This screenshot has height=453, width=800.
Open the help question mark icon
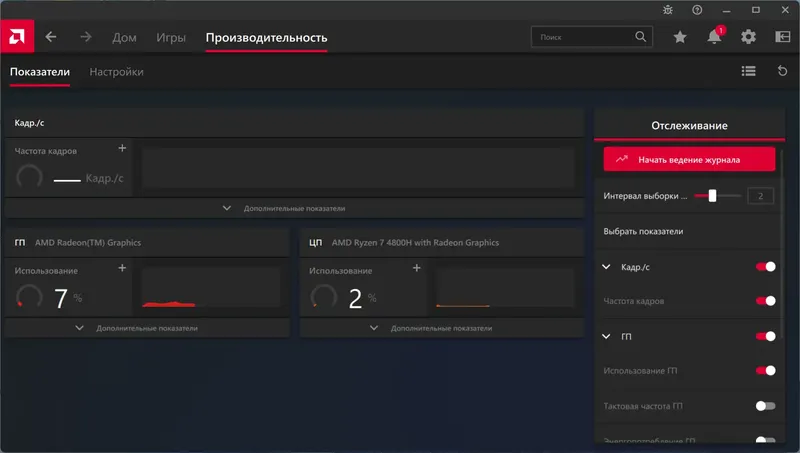pos(697,10)
